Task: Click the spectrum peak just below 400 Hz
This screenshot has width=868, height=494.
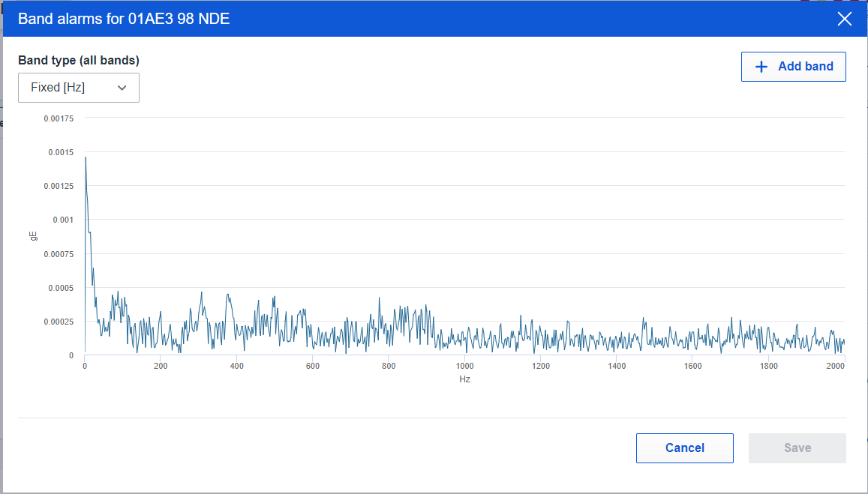Action: pyautogui.click(x=227, y=295)
